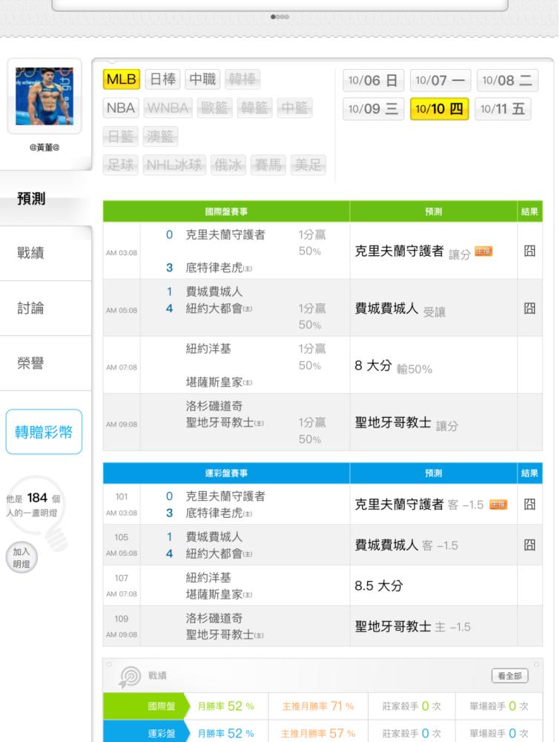Select the 澳籃 league tab

[160, 137]
